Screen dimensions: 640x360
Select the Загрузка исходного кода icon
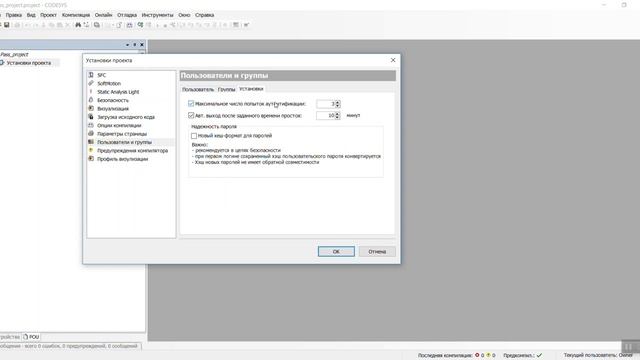(x=91, y=117)
